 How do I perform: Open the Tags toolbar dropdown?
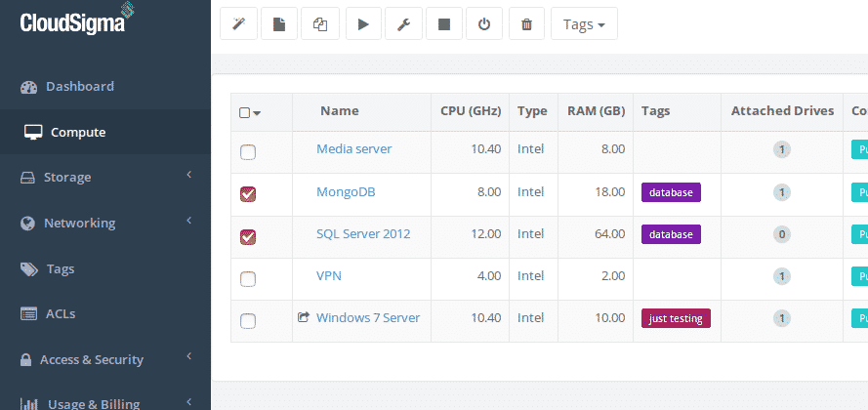(584, 23)
